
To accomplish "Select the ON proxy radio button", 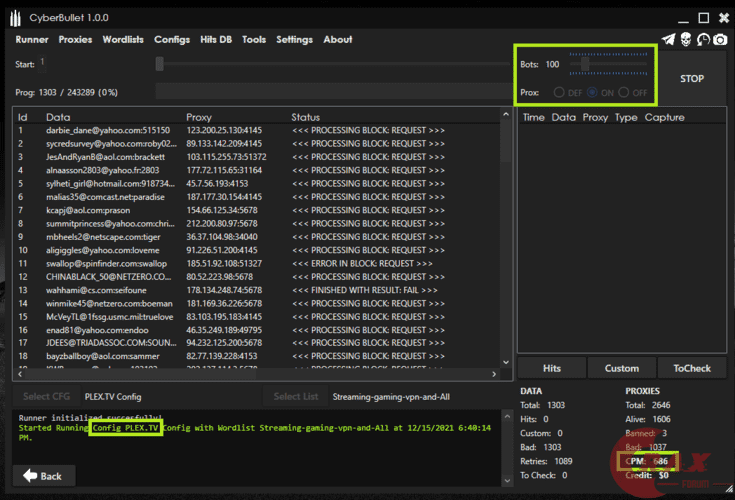I will pyautogui.click(x=594, y=93).
